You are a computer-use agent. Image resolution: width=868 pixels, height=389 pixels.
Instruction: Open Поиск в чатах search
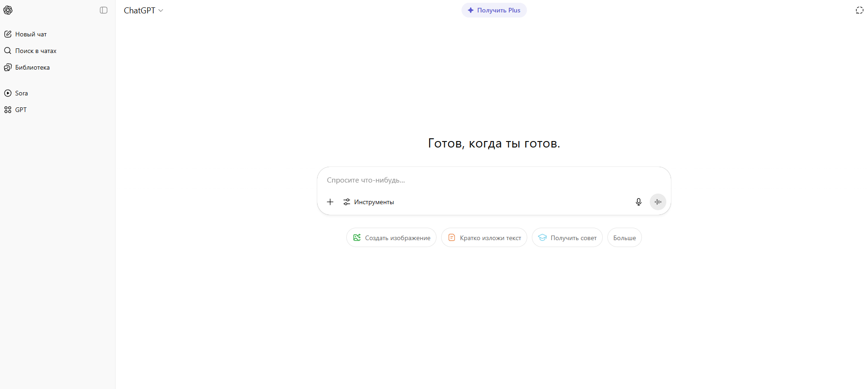[x=57, y=51]
